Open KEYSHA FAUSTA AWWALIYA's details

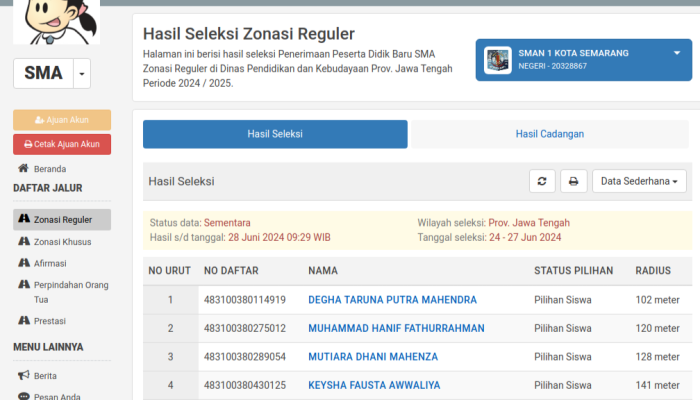(374, 385)
